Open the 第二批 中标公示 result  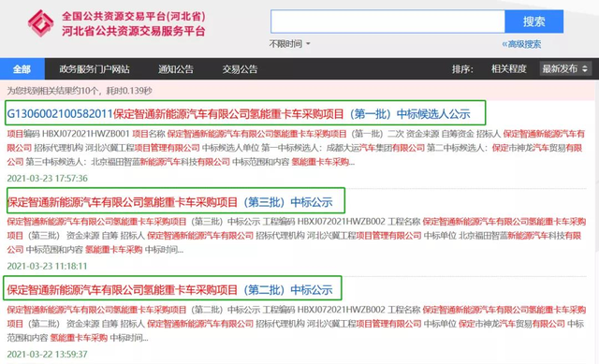[x=169, y=290]
